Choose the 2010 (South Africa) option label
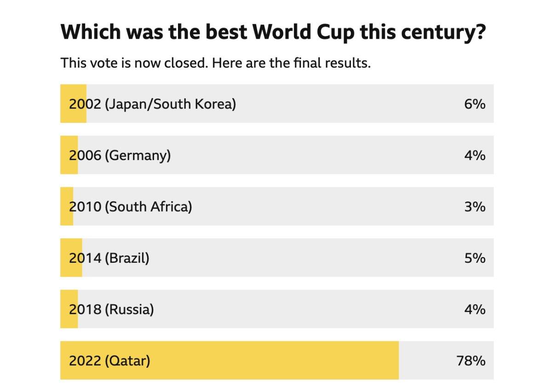The height and width of the screenshot is (392, 552). (131, 207)
